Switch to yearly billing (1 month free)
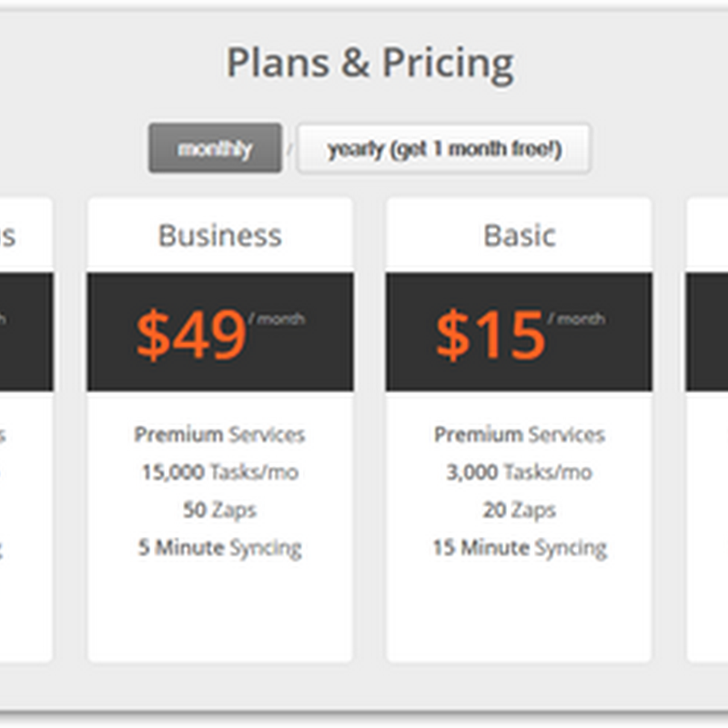728x728 pixels. (444, 148)
